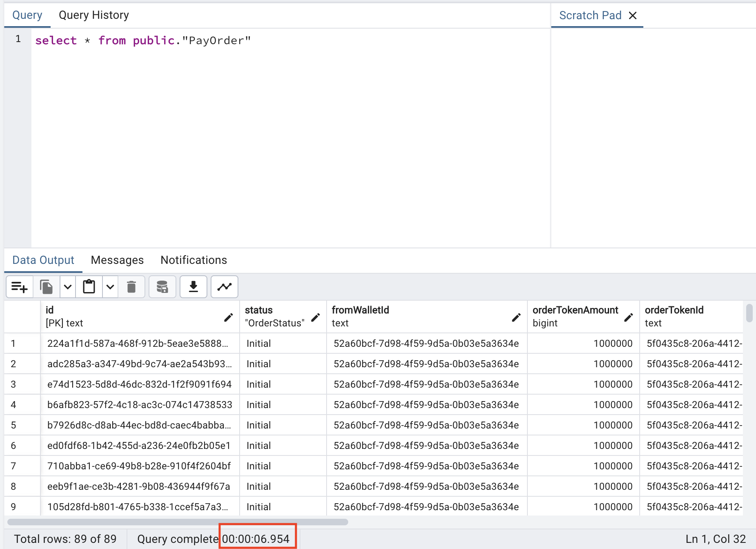This screenshot has height=549, width=756.
Task: Click edit pencil in fromWalletId column header
Action: pyautogui.click(x=516, y=317)
